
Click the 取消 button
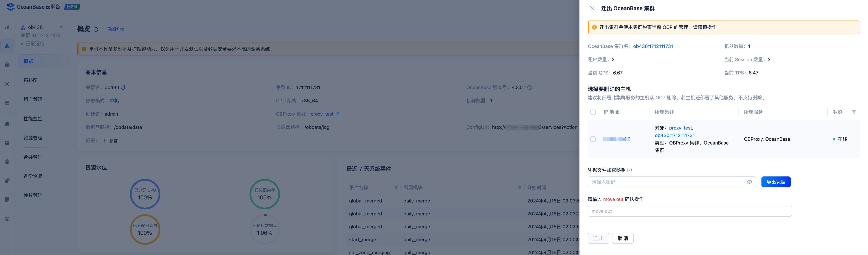(622, 239)
